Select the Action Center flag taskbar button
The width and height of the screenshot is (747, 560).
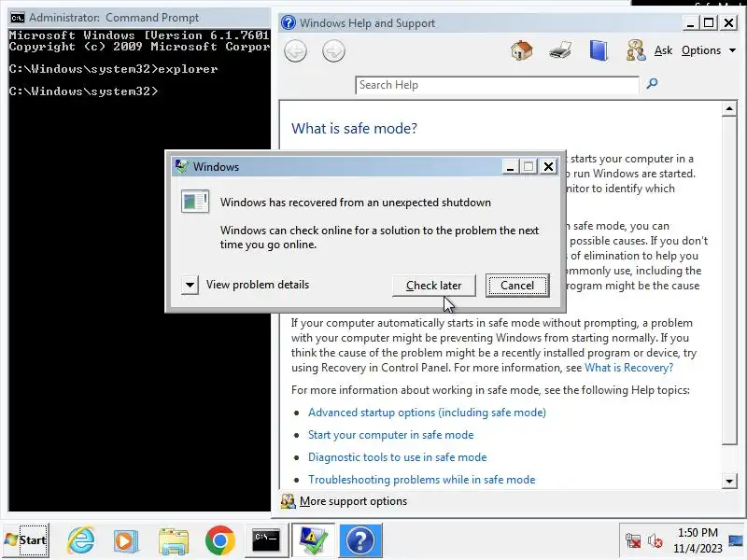313,540
